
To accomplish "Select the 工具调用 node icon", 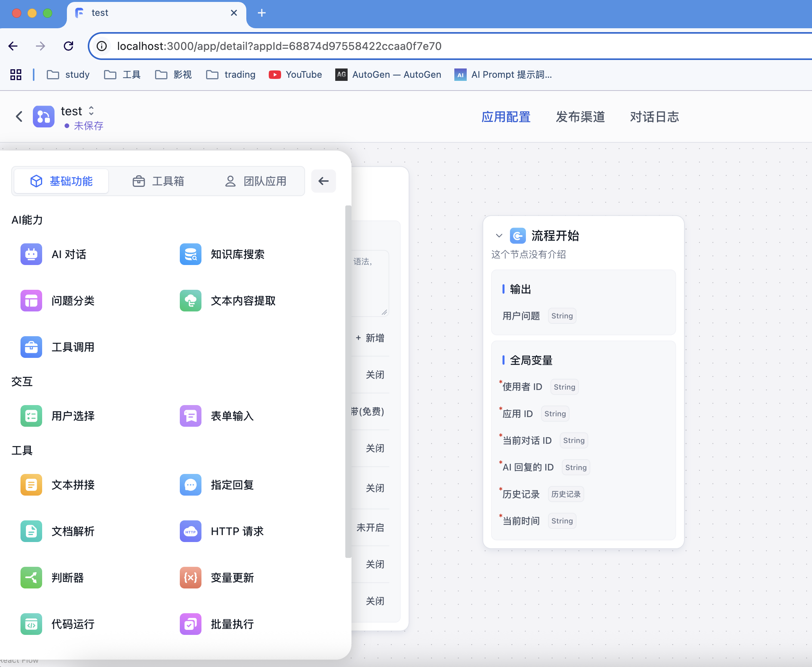I will pos(31,347).
